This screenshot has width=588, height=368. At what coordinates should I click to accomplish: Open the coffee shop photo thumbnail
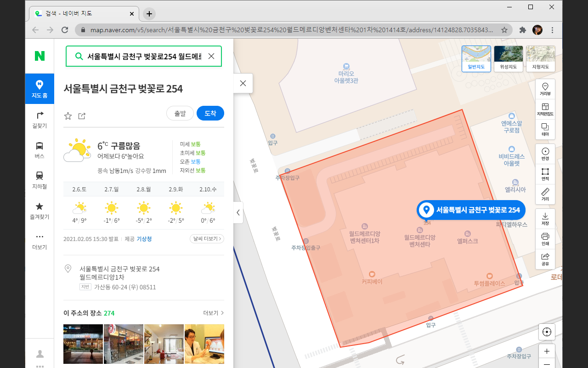pos(83,344)
